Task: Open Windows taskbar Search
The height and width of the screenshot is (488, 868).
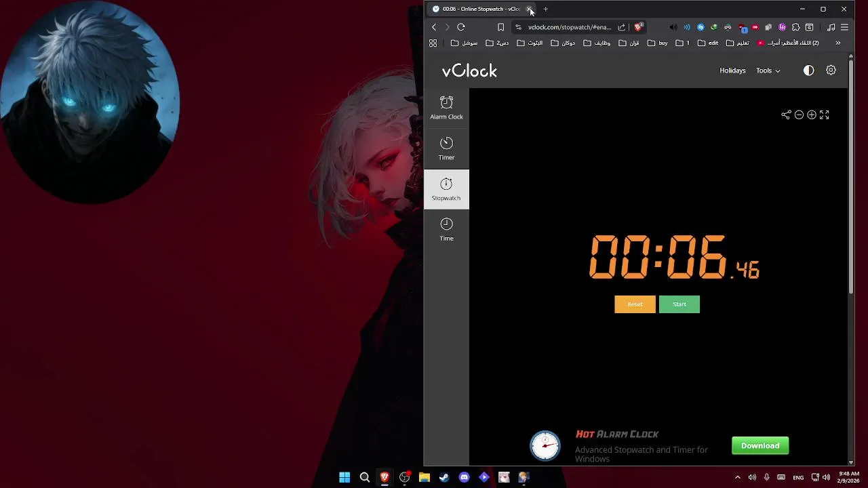Action: click(364, 477)
